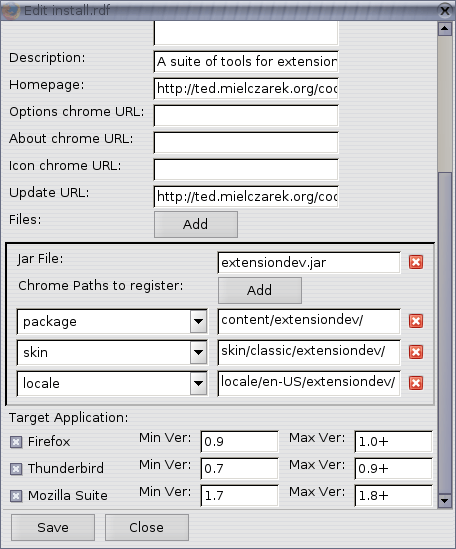This screenshot has height=549, width=456.
Task: Edit Firefox Max Ver field
Action: [x=393, y=442]
